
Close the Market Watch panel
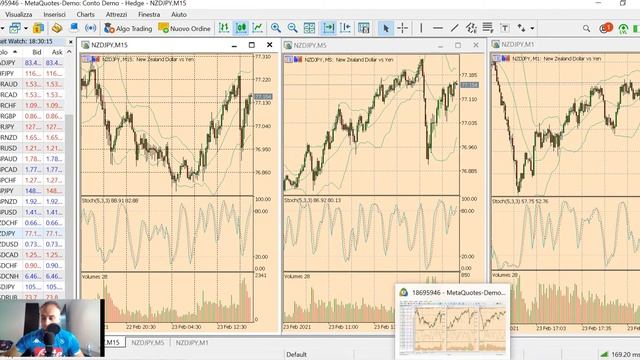71,42
